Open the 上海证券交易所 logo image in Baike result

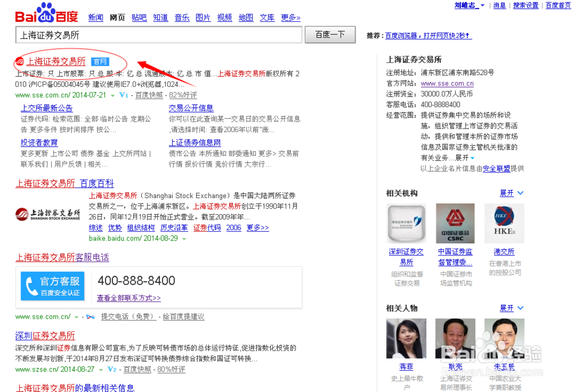click(48, 214)
